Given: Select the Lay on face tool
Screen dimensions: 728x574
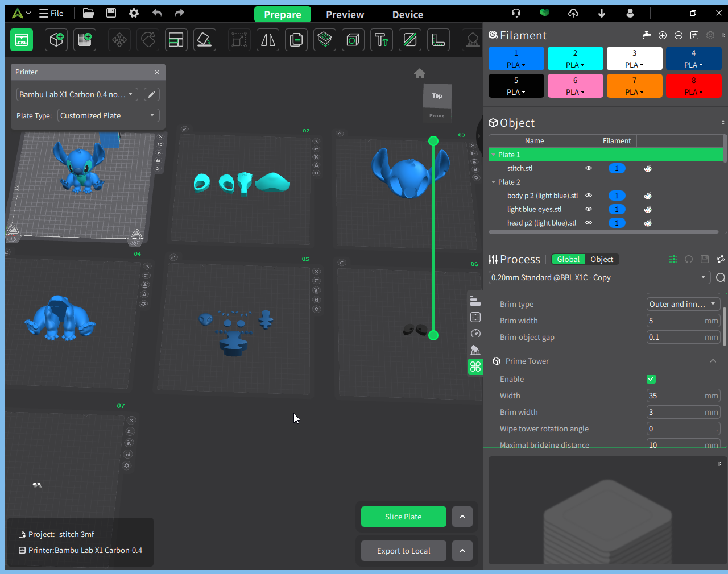Looking at the screenshot, I should coord(205,40).
